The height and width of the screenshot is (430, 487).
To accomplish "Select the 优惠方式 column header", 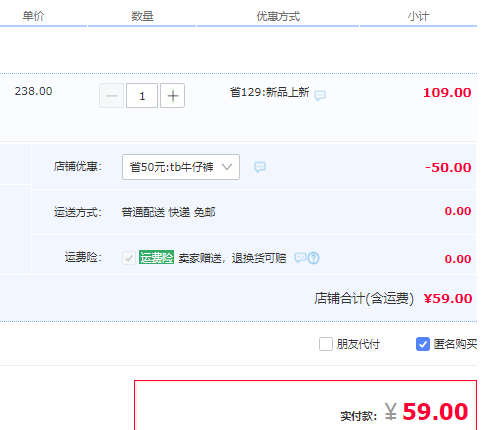I will pos(278,16).
